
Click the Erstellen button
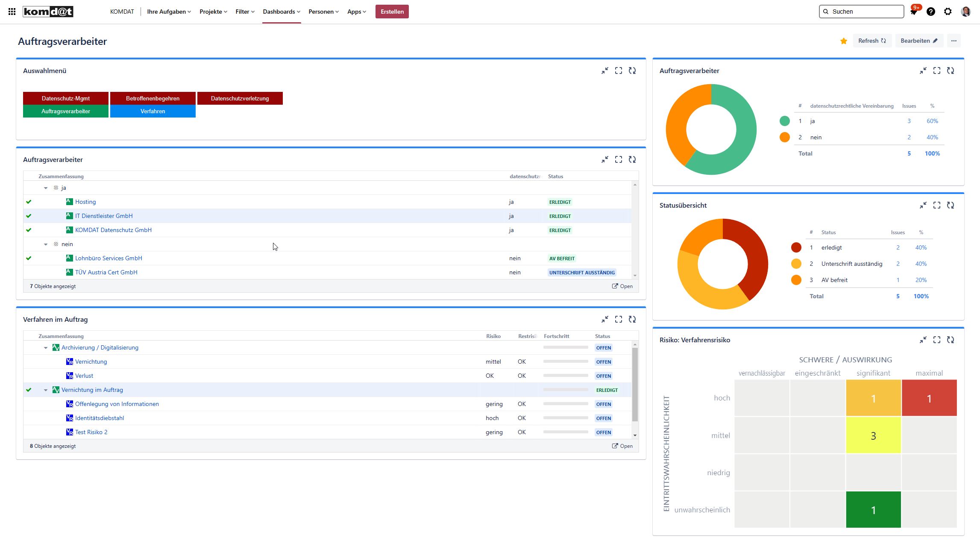point(392,12)
